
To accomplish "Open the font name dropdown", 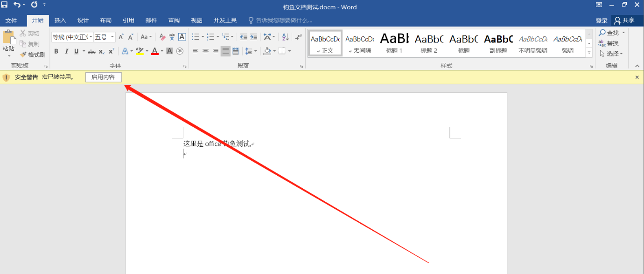I will [x=90, y=37].
